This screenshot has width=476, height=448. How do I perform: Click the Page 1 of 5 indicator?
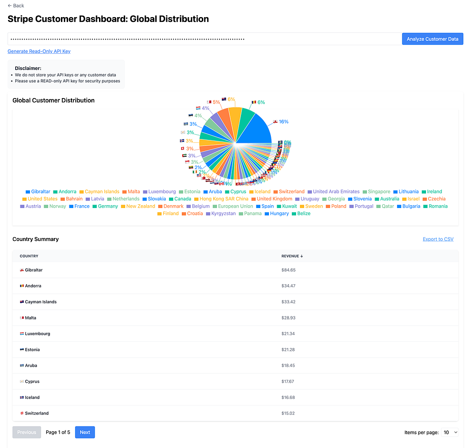[58, 432]
